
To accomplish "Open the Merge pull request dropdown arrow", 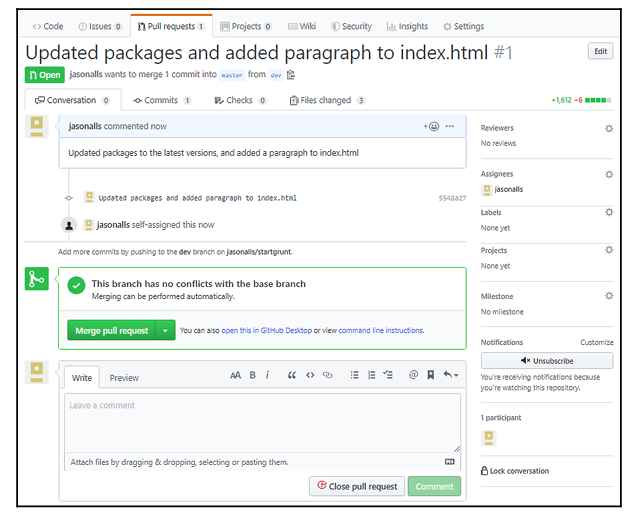I will 166,330.
